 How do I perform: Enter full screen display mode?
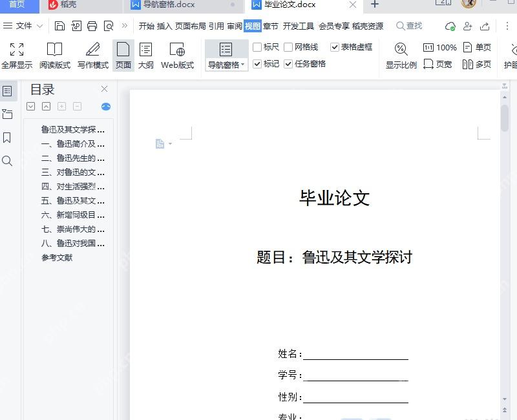point(17,56)
